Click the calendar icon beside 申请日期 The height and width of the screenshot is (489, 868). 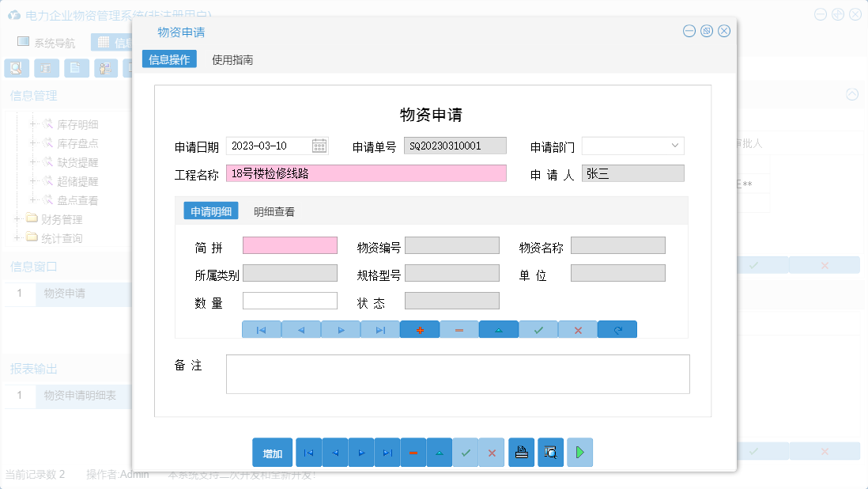pyautogui.click(x=321, y=146)
